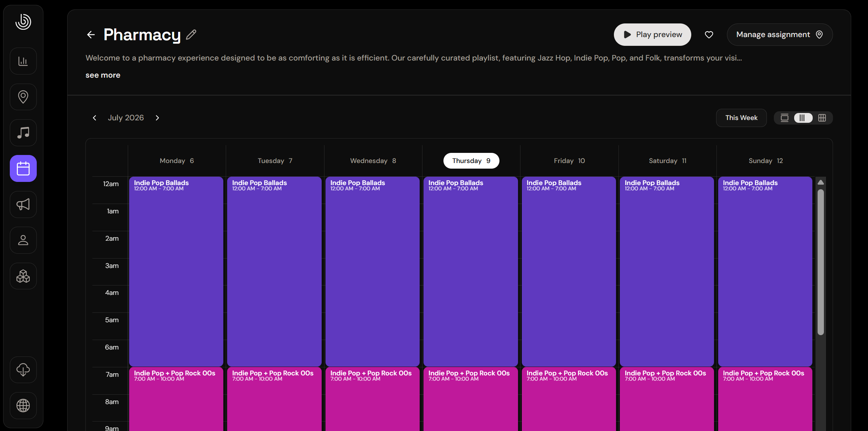Screen dimensions: 868x431
Task: Open Sunday's Indie Pop Ballads block
Action: click(765, 271)
